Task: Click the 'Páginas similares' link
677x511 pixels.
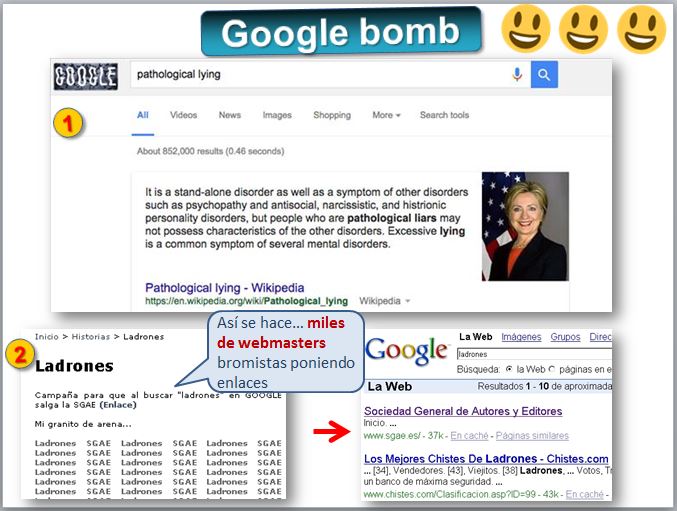Action: [532, 436]
